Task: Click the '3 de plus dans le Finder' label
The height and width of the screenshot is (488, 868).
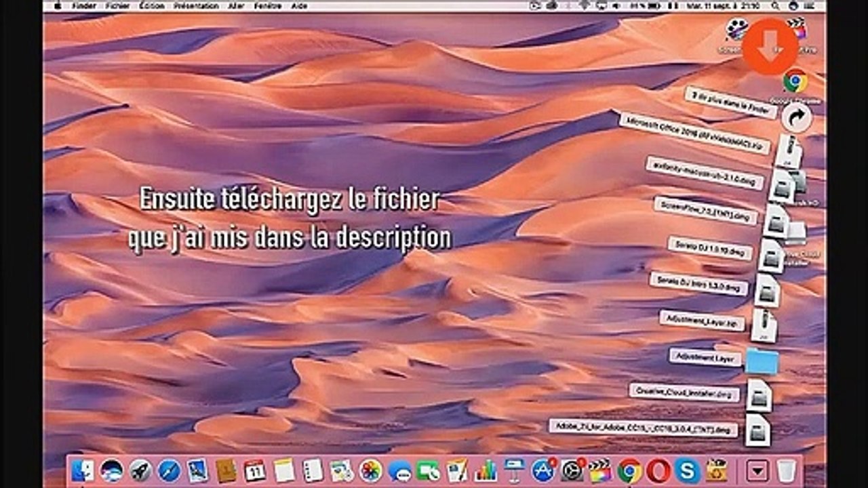Action: coord(730,102)
